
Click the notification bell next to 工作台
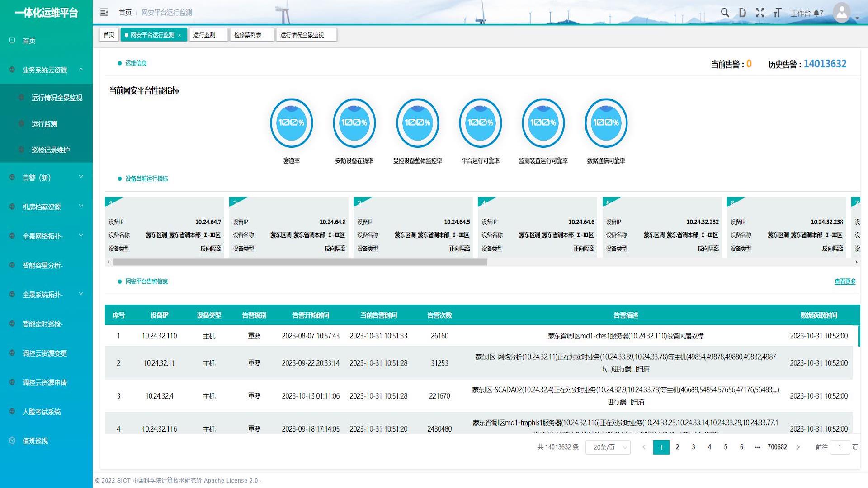pos(816,14)
